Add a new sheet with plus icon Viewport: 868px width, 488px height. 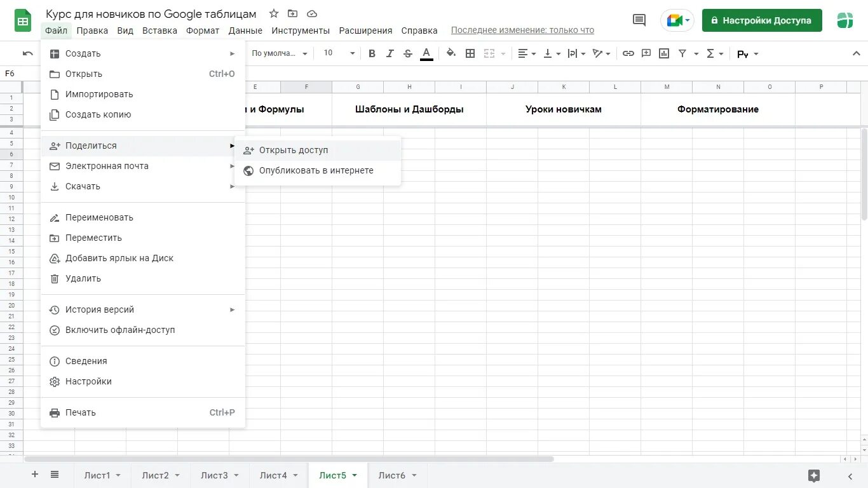tap(35, 474)
